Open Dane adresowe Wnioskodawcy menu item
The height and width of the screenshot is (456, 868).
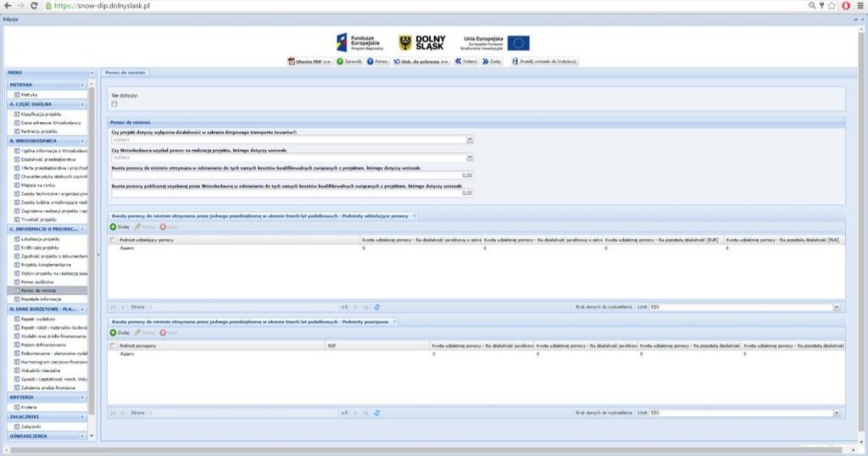51,123
